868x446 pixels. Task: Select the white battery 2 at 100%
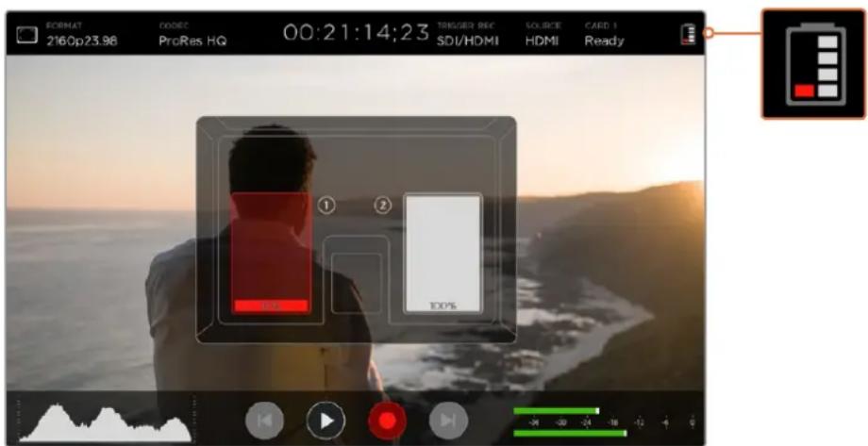coord(442,253)
